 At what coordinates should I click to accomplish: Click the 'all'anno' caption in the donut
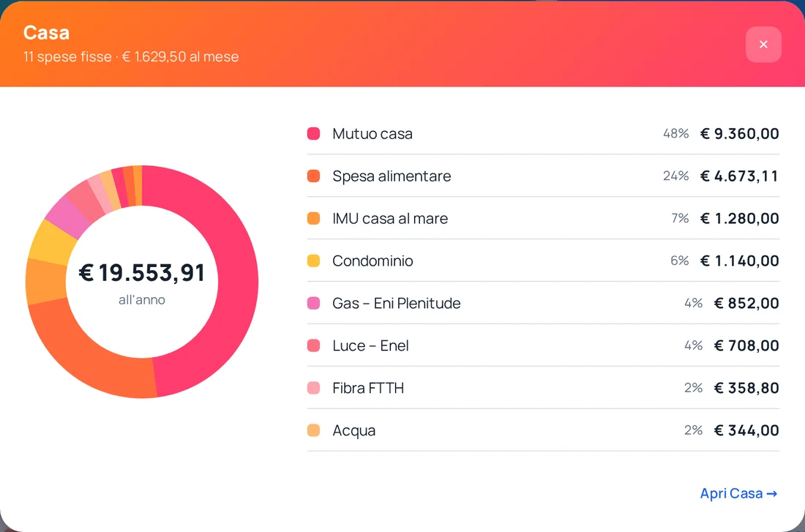point(142,299)
